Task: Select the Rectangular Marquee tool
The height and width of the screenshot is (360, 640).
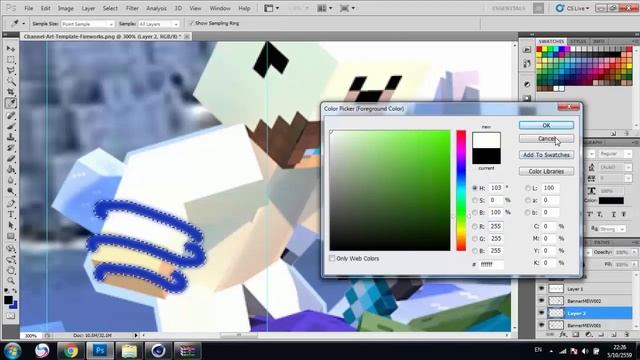Action: (11, 60)
